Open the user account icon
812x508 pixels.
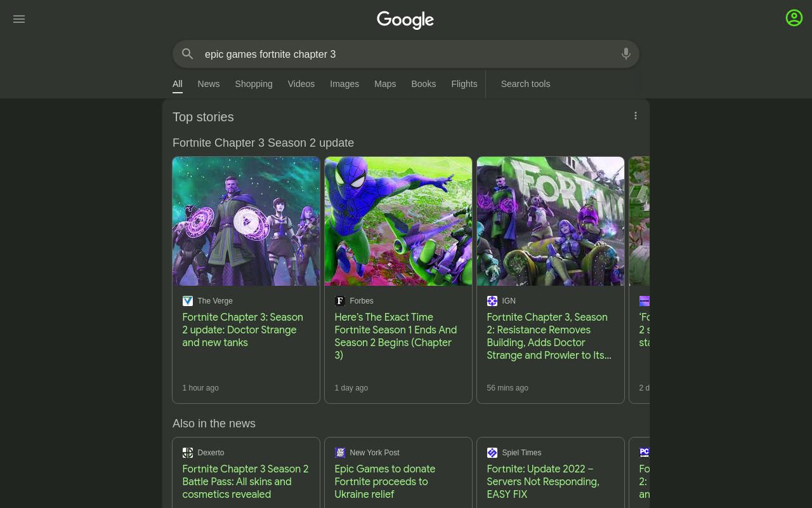(794, 18)
